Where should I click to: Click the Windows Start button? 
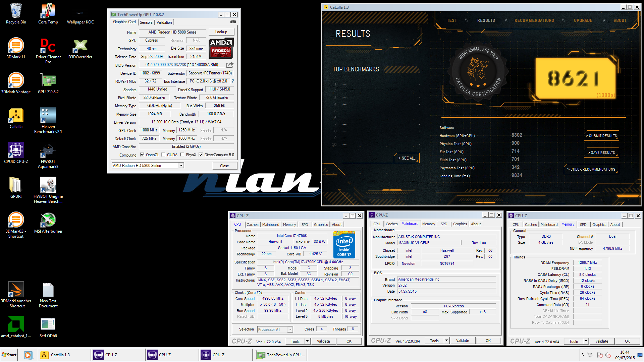[9, 355]
